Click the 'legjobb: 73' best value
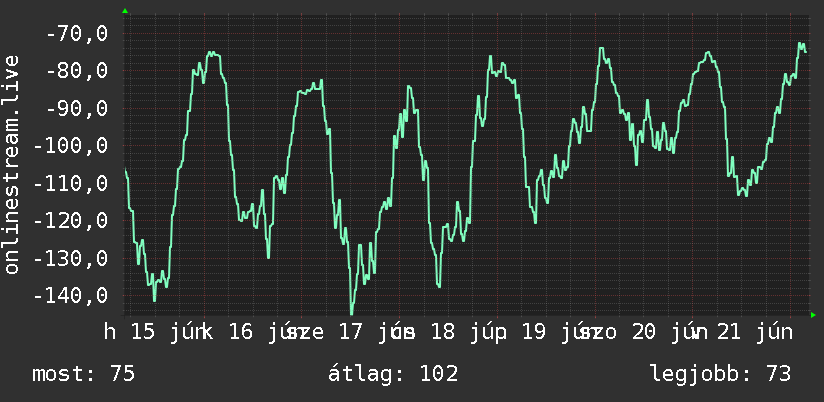Viewport: 824px width, 402px height. pos(721,374)
